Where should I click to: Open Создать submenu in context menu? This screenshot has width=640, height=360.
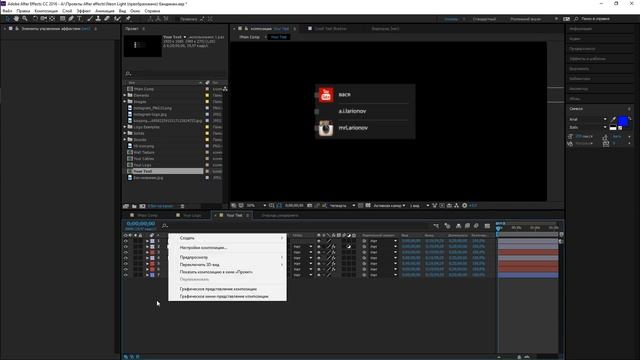[227, 238]
